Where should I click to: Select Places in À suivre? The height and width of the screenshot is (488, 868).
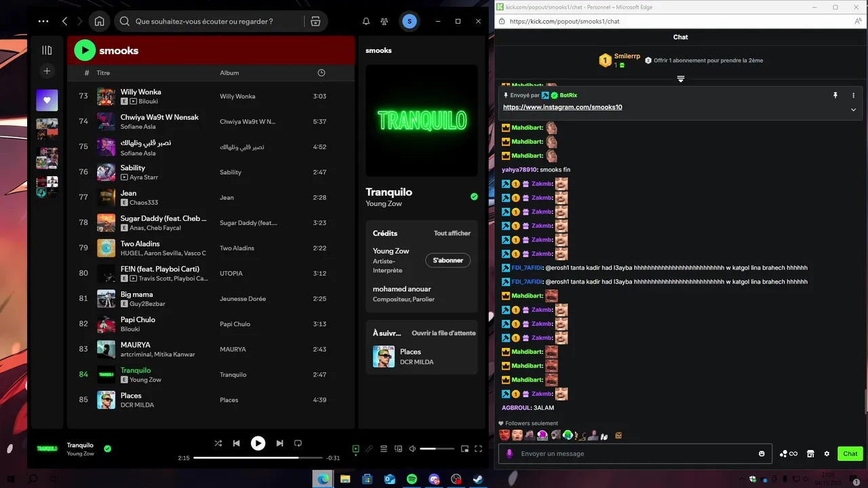pos(422,357)
